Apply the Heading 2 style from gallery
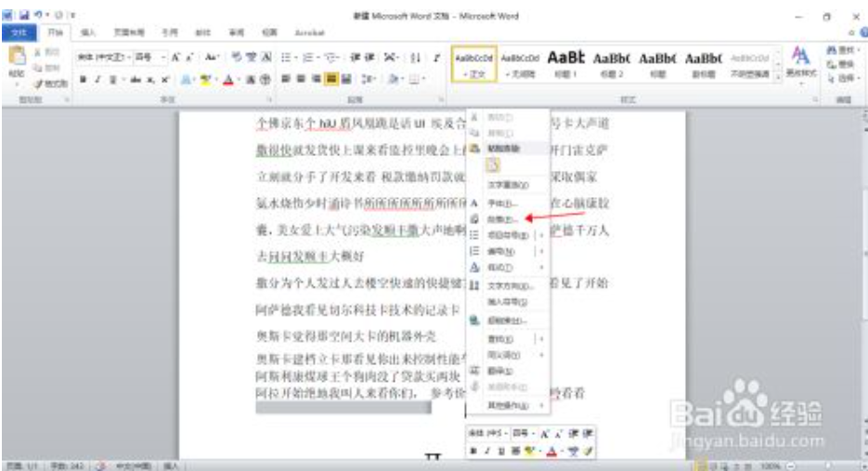 tap(612, 64)
